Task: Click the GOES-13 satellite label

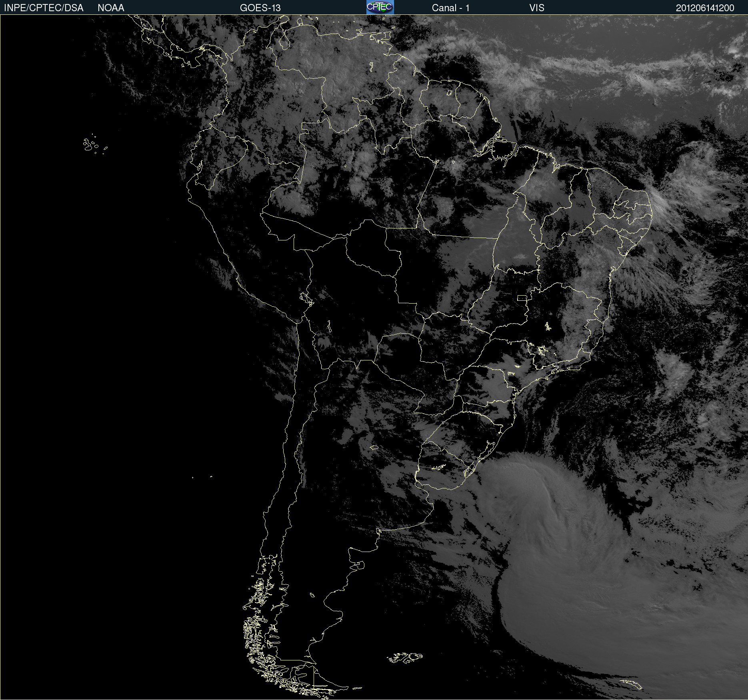Action: [260, 8]
